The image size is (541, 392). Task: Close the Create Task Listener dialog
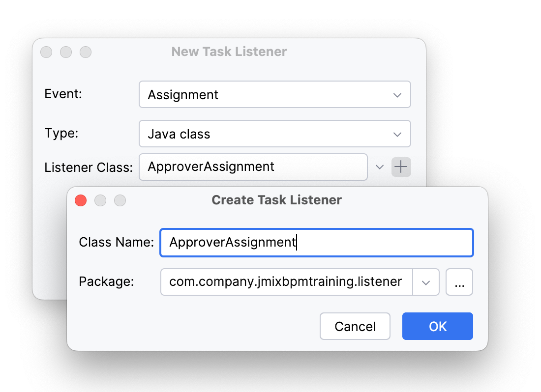(x=81, y=200)
